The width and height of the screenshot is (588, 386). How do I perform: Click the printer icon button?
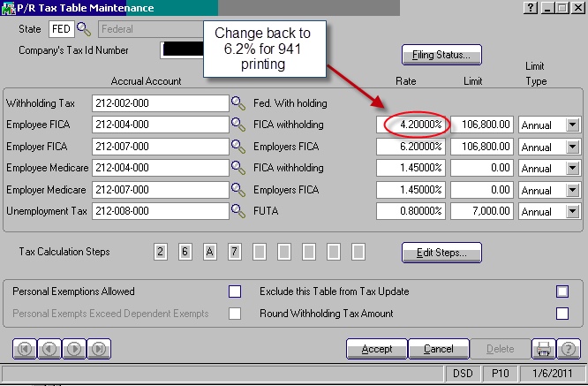tap(544, 349)
